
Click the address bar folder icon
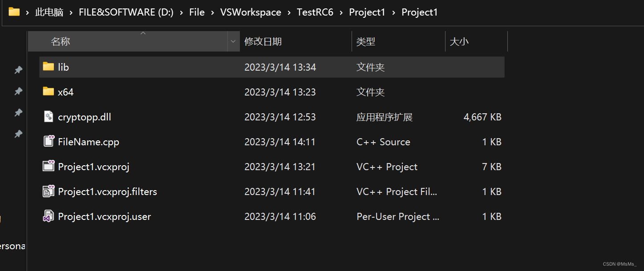coord(14,12)
